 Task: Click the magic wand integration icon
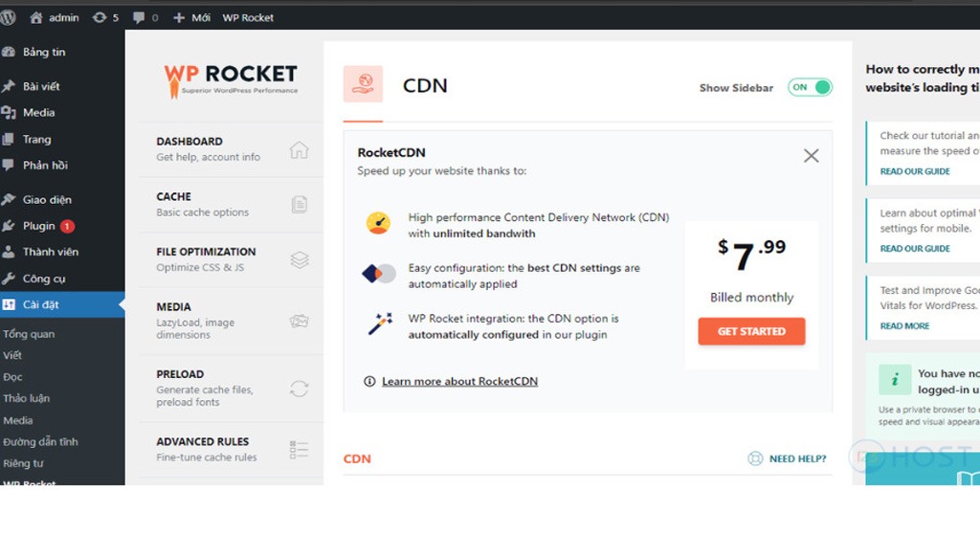380,323
